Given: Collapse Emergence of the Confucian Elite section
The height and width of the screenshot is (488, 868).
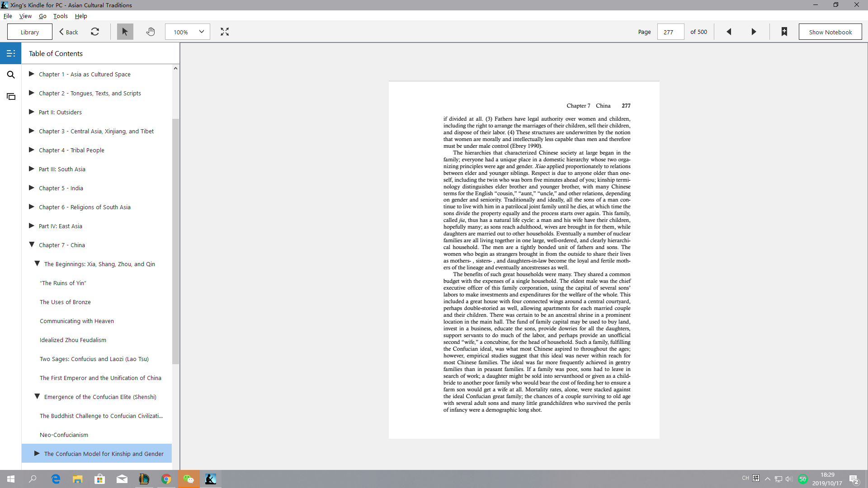Looking at the screenshot, I should point(37,397).
